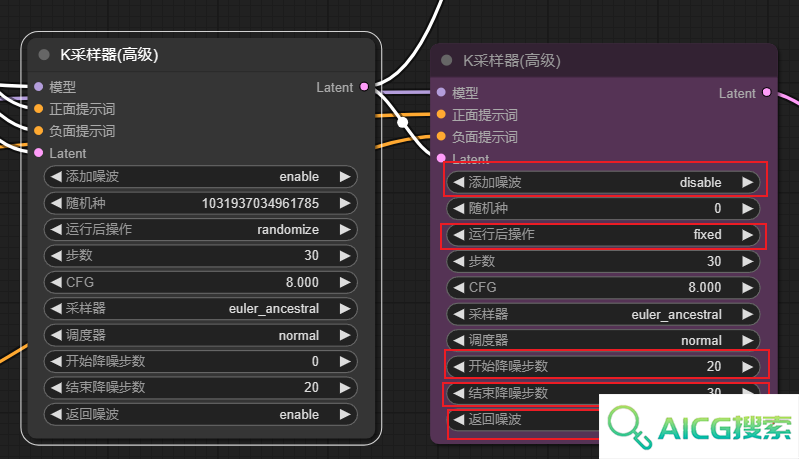Increase the left node 步数 value

(x=345, y=255)
